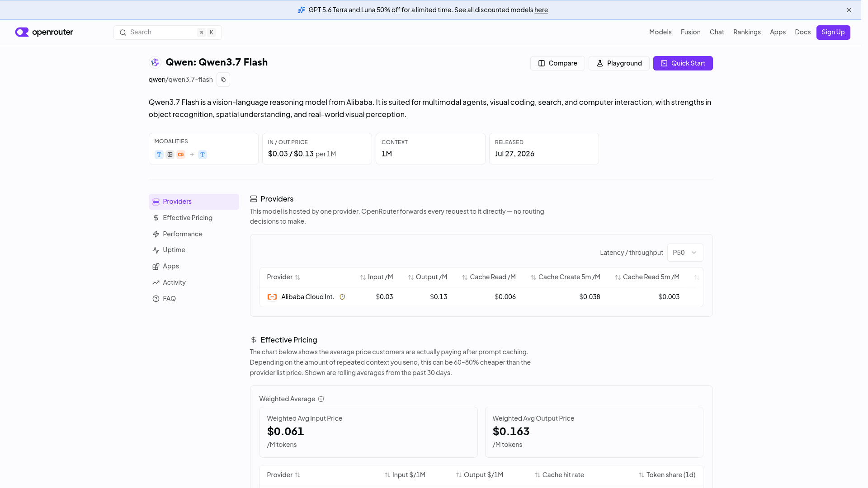
Task: Sort by Cache Read /M column
Action: click(489, 277)
